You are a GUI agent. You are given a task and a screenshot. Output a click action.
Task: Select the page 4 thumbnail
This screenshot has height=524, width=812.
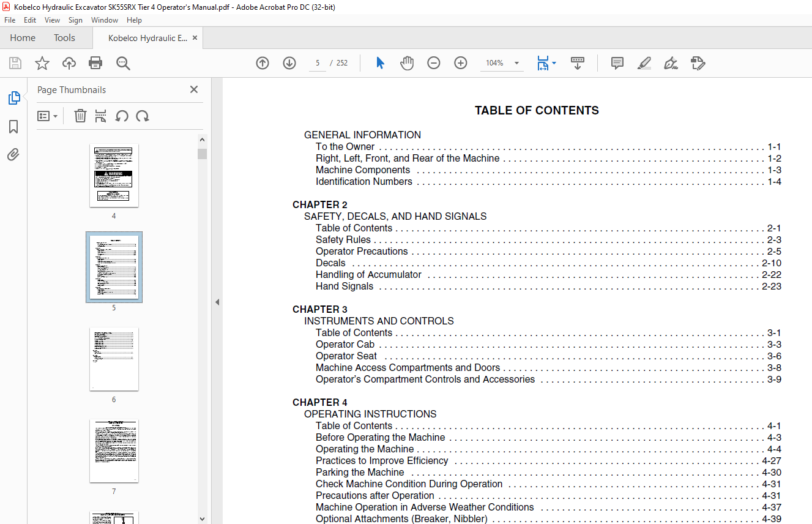point(114,176)
